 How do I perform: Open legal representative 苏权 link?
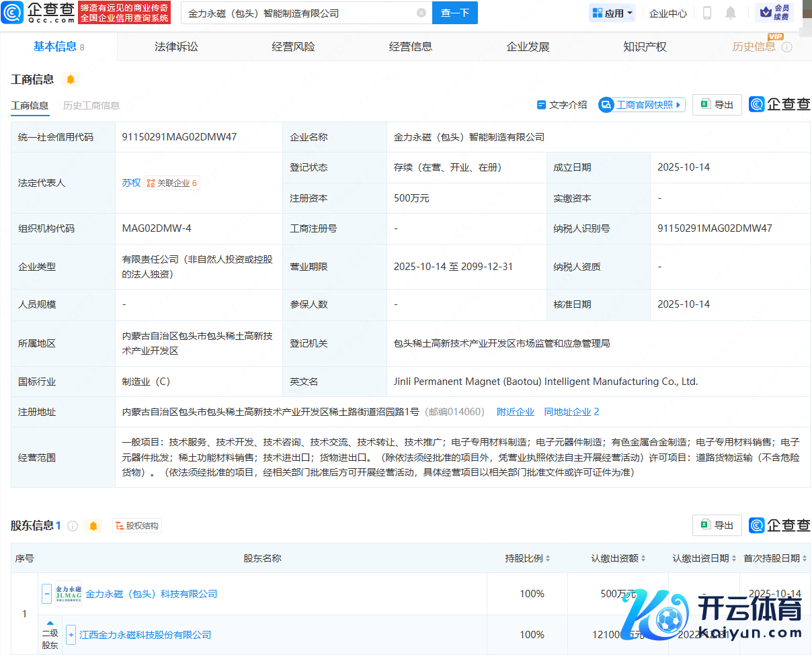point(131,183)
